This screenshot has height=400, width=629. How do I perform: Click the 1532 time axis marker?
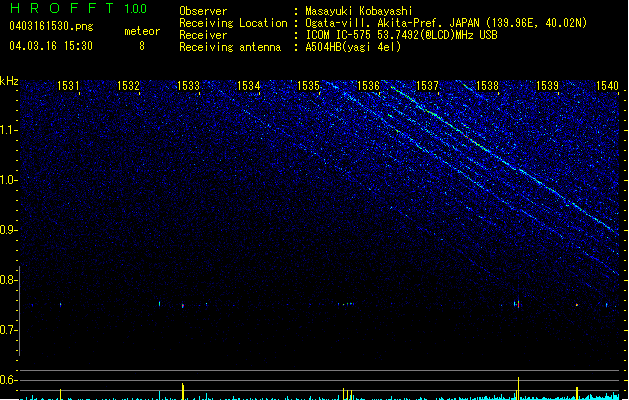(x=128, y=86)
